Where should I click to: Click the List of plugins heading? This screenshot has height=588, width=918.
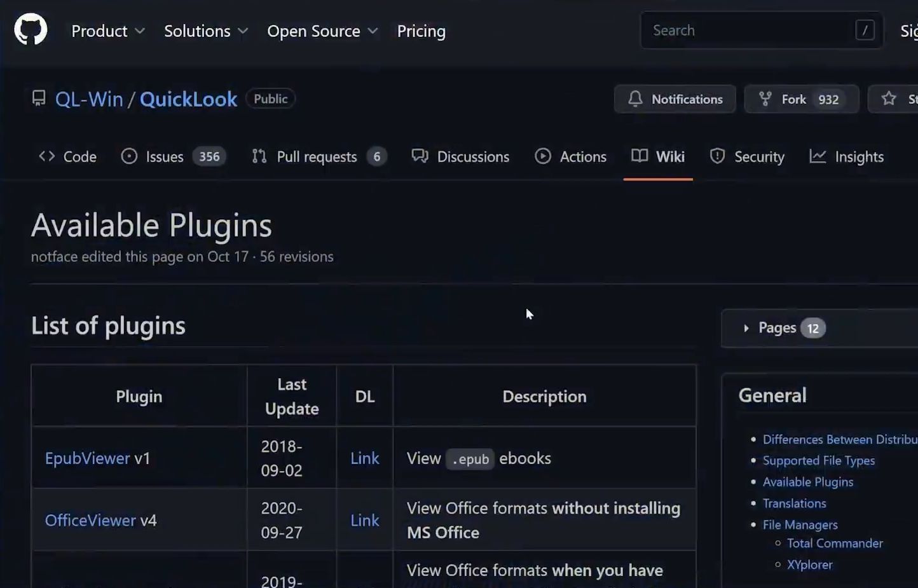(108, 325)
